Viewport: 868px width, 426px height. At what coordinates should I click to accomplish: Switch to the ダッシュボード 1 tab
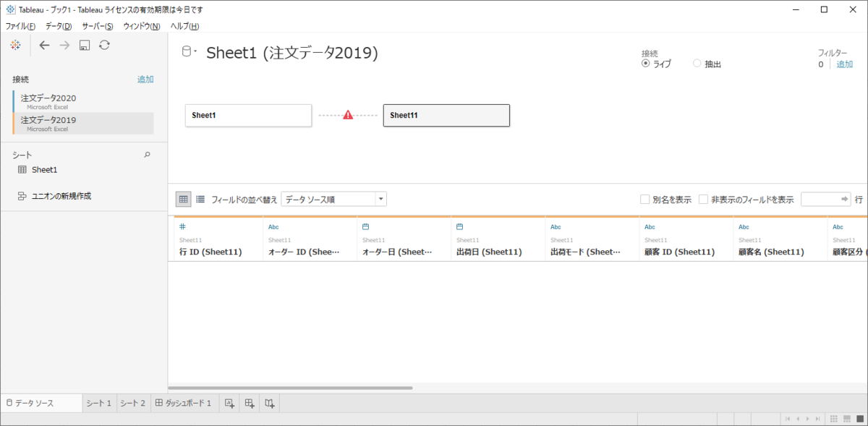click(184, 403)
